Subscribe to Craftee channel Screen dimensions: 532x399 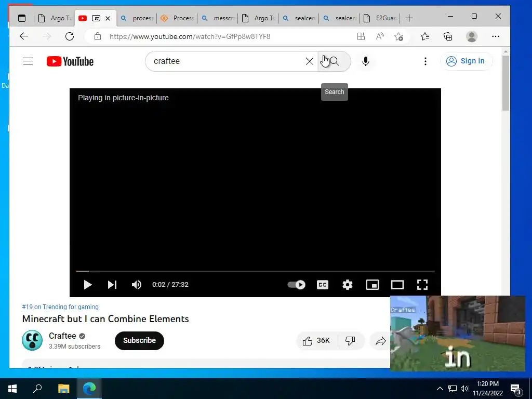point(139,340)
